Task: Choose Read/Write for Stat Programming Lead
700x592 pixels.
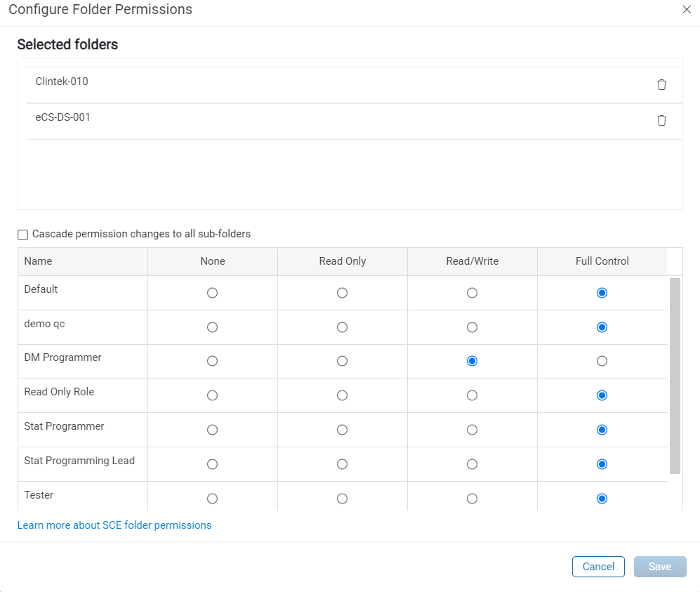Action: pos(473,464)
